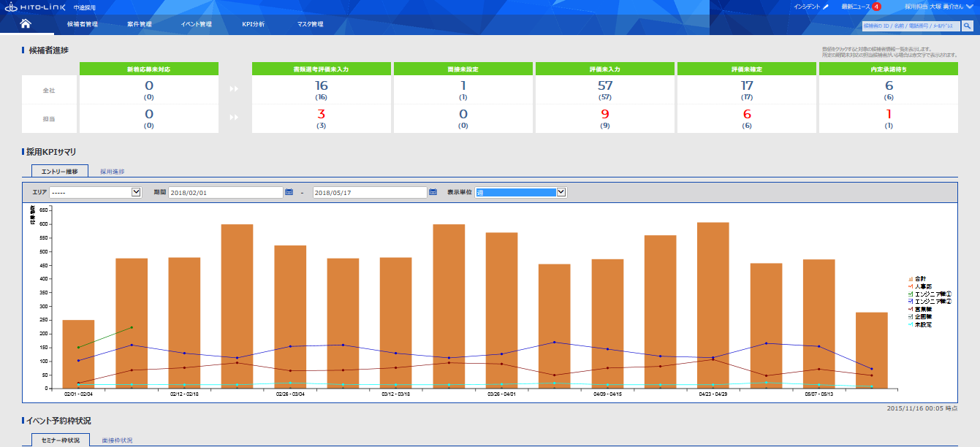Toggle the 全国職 legend series
Viewport: 980px width, 447px height.
(924, 316)
